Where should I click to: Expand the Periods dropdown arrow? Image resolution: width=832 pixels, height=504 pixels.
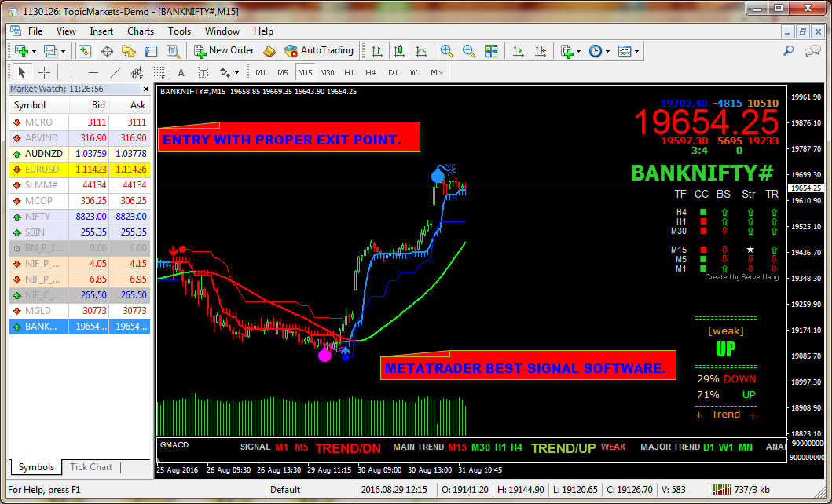pos(607,51)
